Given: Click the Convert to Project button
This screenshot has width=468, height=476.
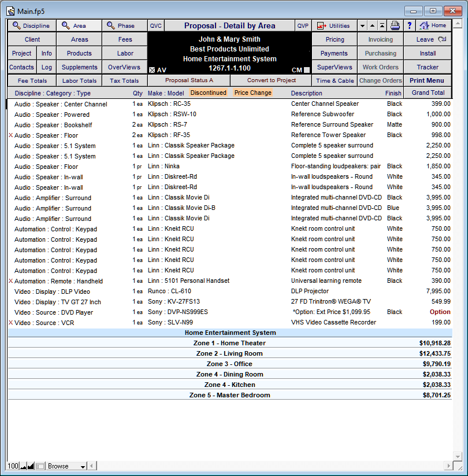Looking at the screenshot, I should click(x=271, y=80).
